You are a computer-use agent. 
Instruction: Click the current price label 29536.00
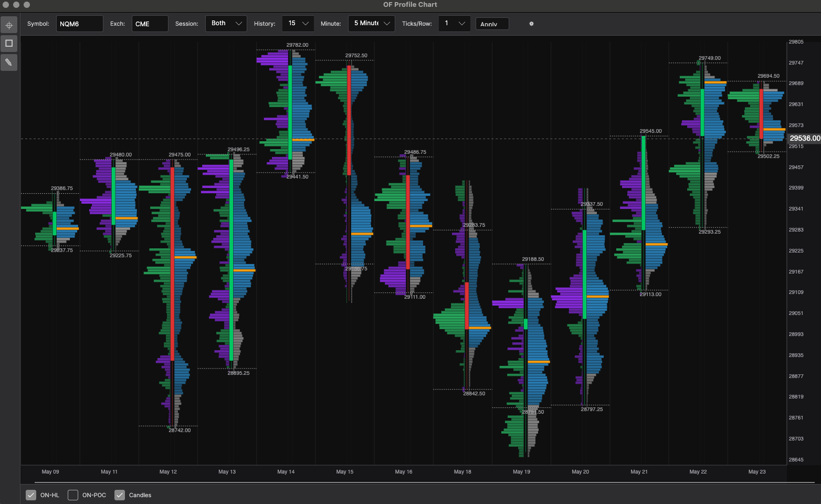pyautogui.click(x=804, y=138)
